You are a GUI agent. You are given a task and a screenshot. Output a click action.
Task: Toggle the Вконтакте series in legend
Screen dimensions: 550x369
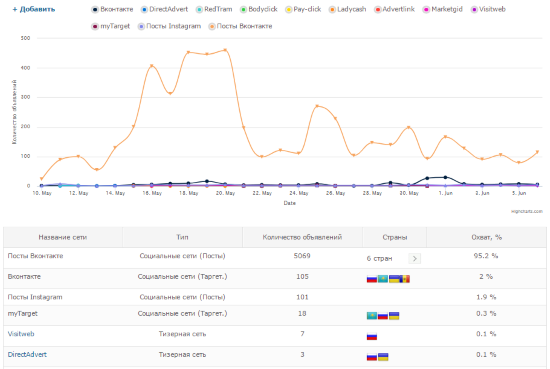click(x=113, y=9)
